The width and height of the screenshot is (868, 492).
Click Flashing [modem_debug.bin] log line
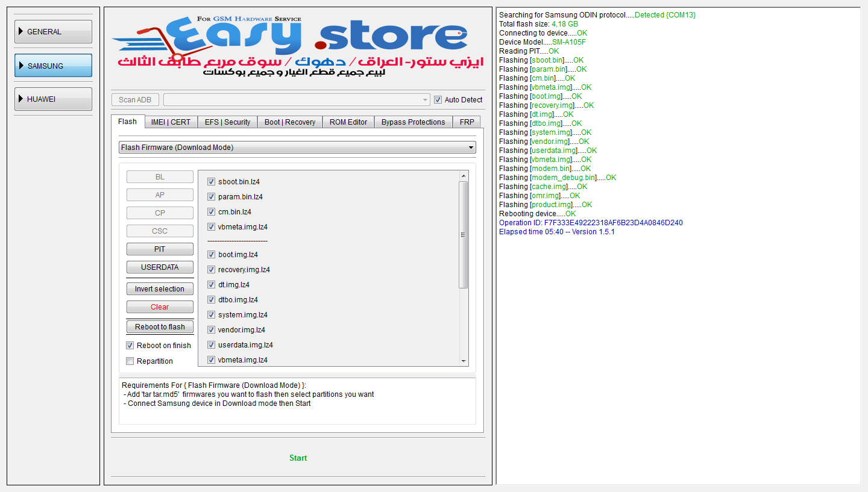coord(558,178)
